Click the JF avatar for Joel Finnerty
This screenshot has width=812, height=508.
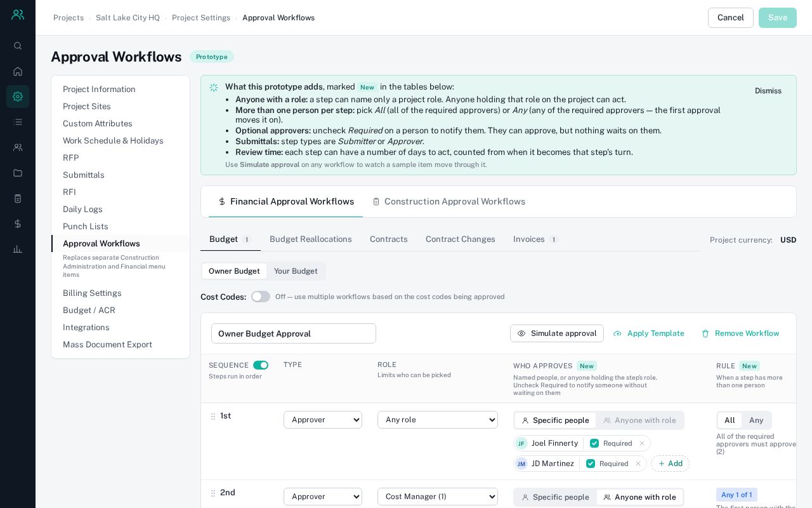pyautogui.click(x=521, y=443)
